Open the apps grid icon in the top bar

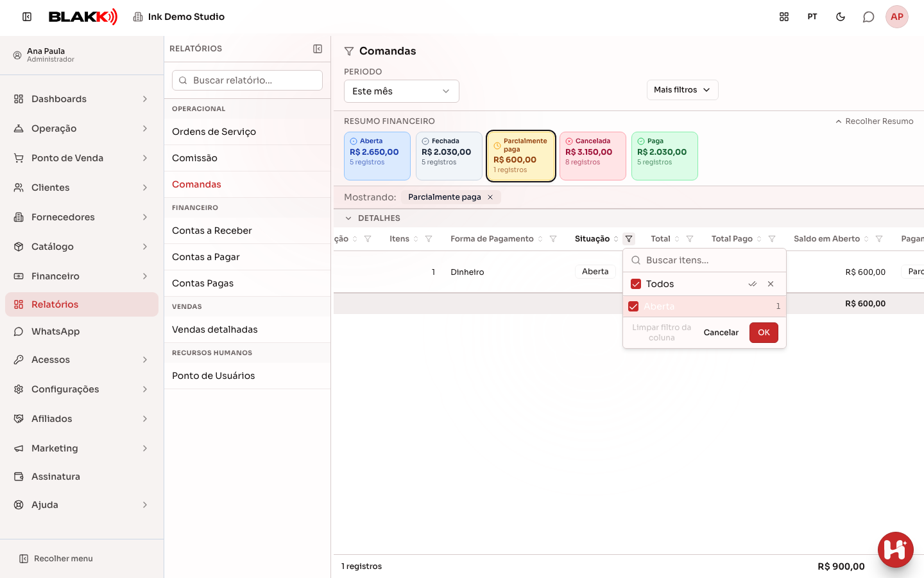pos(784,17)
